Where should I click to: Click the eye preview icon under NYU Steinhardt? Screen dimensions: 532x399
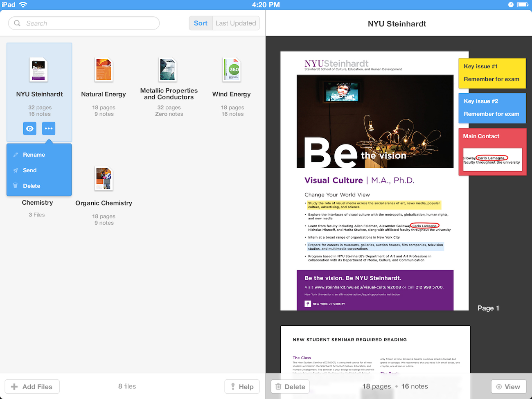point(30,128)
